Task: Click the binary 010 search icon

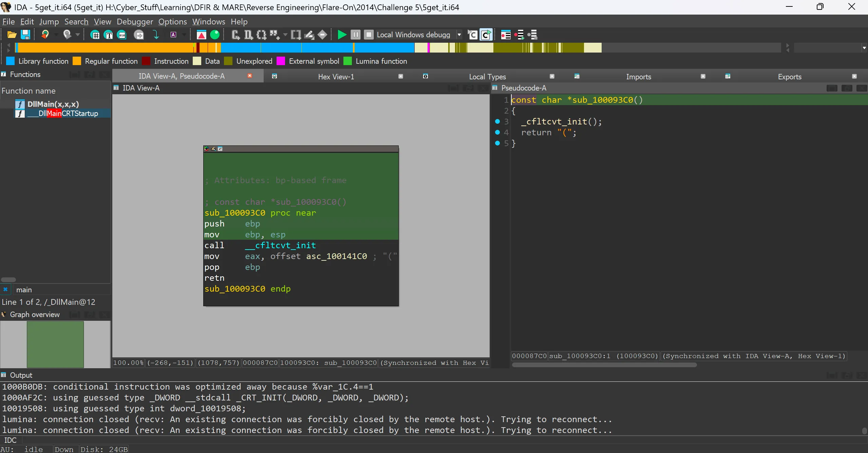Action: (122, 35)
